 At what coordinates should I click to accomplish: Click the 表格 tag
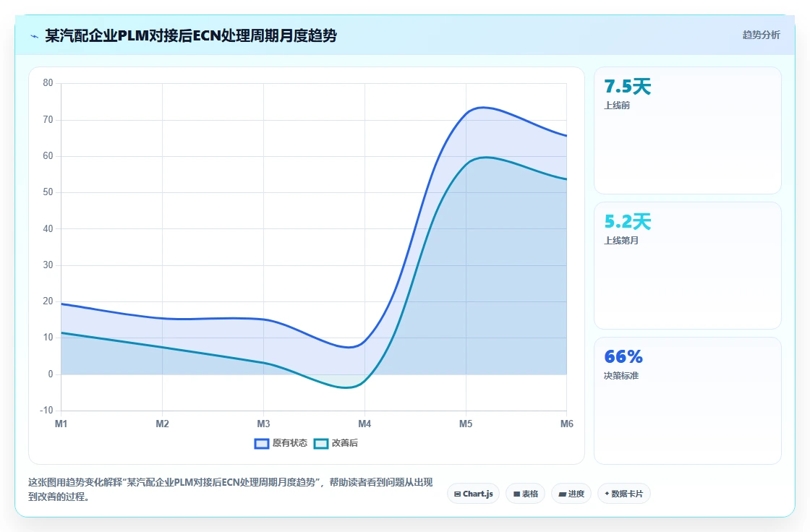pyautogui.click(x=525, y=494)
